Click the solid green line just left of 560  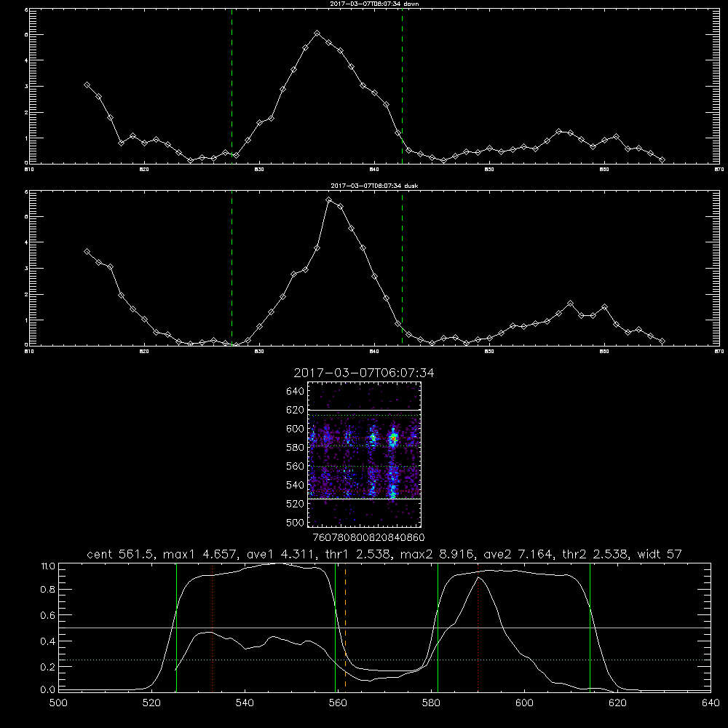[x=335, y=628]
